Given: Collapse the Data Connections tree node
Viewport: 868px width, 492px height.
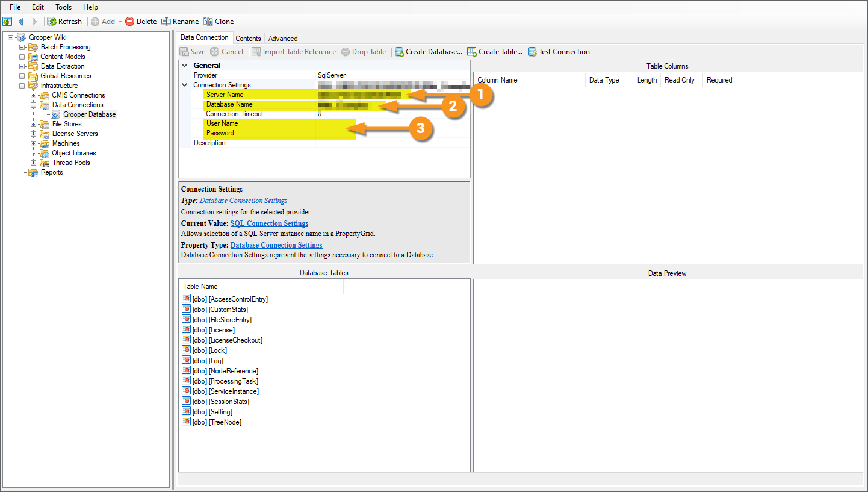Looking at the screenshot, I should 34,105.
